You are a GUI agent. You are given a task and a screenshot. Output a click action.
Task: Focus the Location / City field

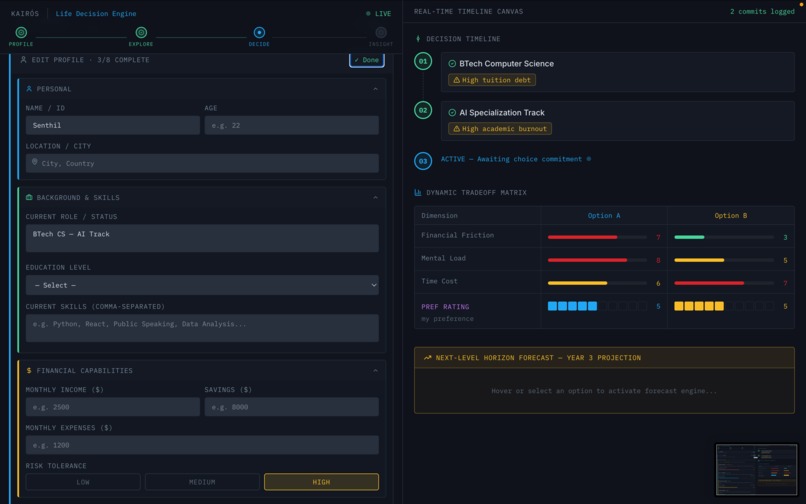point(202,163)
